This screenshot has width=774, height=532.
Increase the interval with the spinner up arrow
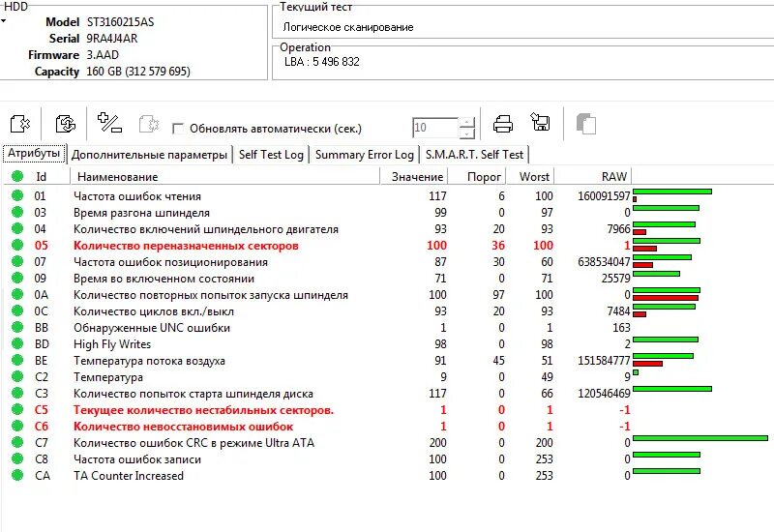[466, 123]
